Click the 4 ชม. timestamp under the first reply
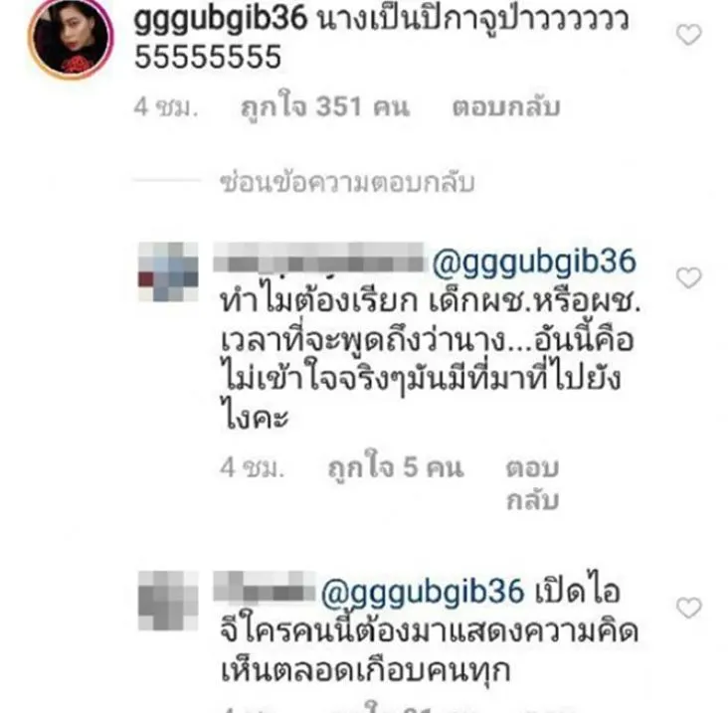Viewport: 728px width, 713px height. coord(252,467)
